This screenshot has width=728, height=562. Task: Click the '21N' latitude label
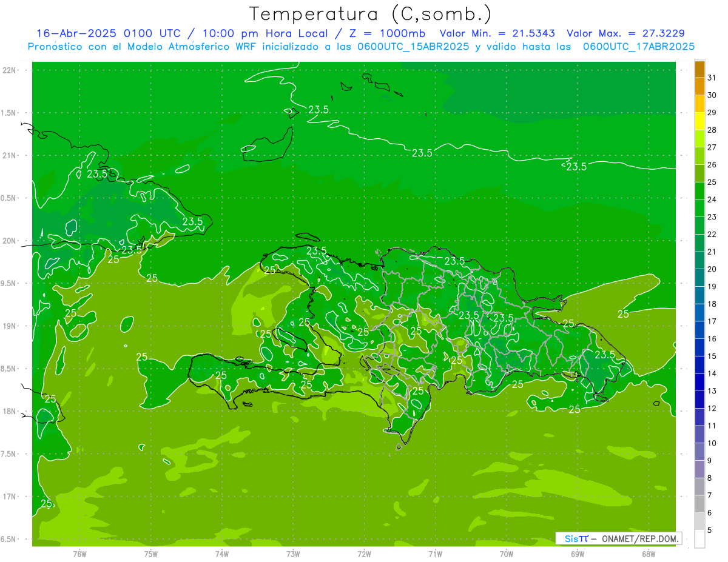(x=9, y=155)
